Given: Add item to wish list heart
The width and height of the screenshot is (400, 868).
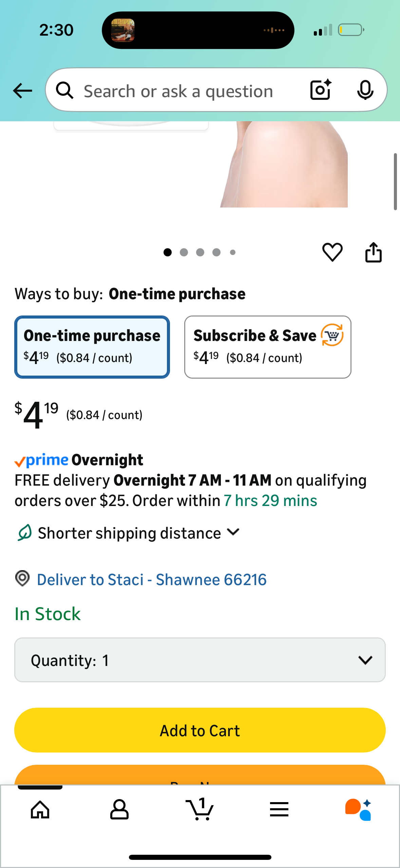Looking at the screenshot, I should (x=332, y=252).
